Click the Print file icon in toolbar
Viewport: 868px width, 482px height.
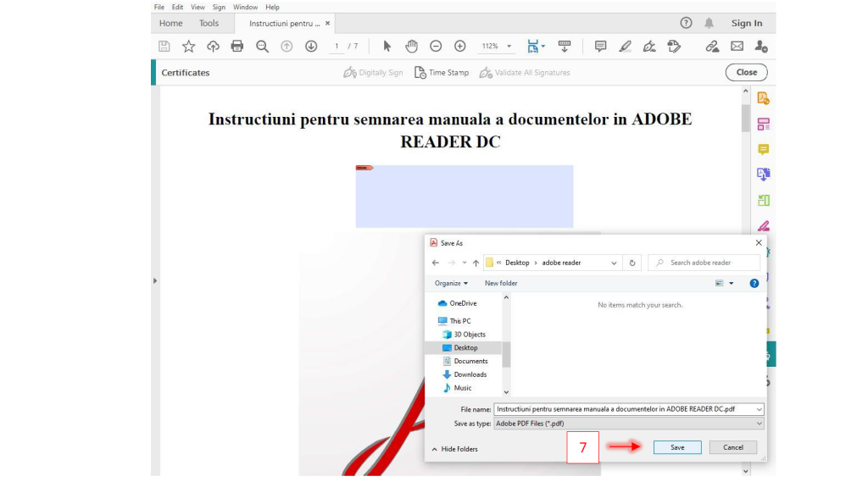point(237,47)
